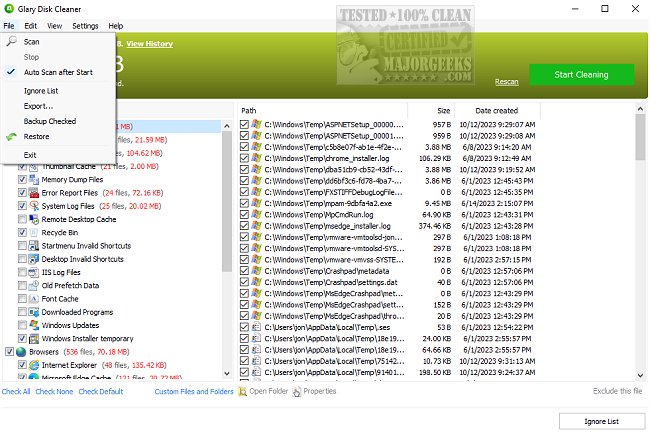Viewport: 650px width, 434px height.
Task: Open the Help menu
Action: (116, 26)
